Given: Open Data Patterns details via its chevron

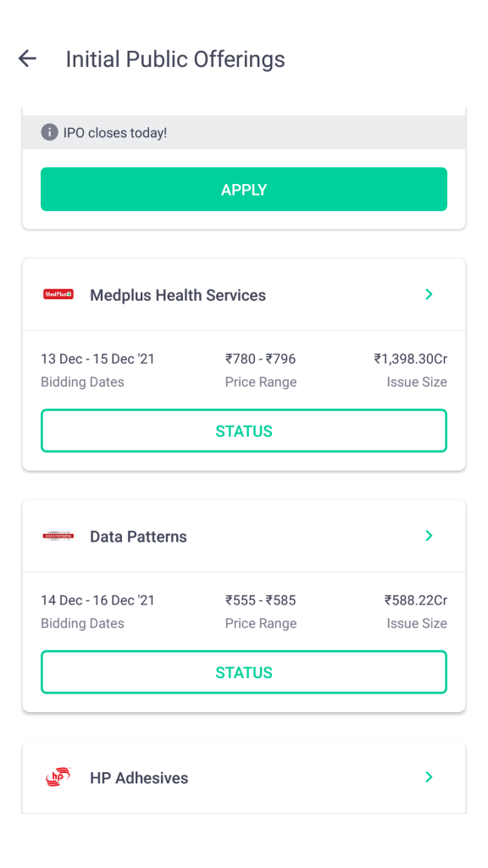Looking at the screenshot, I should (429, 536).
